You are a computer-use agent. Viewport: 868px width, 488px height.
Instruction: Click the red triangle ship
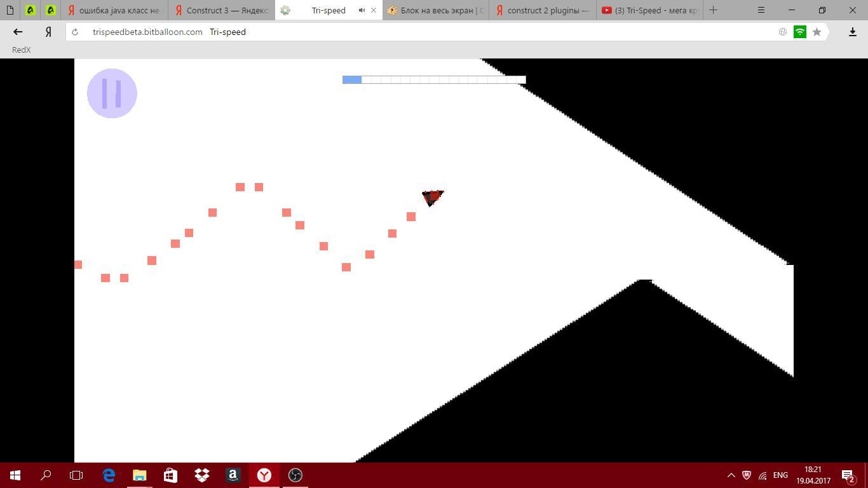point(433,198)
